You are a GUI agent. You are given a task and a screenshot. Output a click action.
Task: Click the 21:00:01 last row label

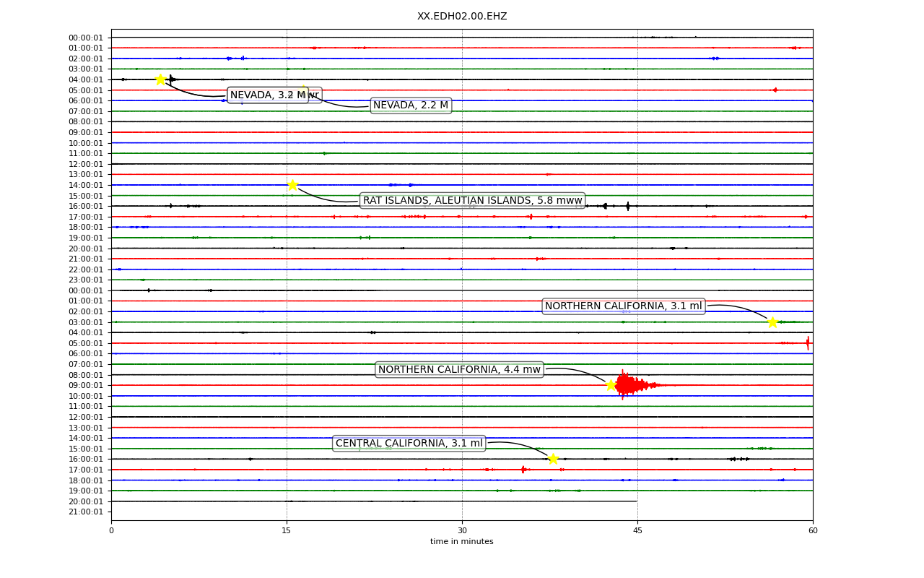point(86,512)
